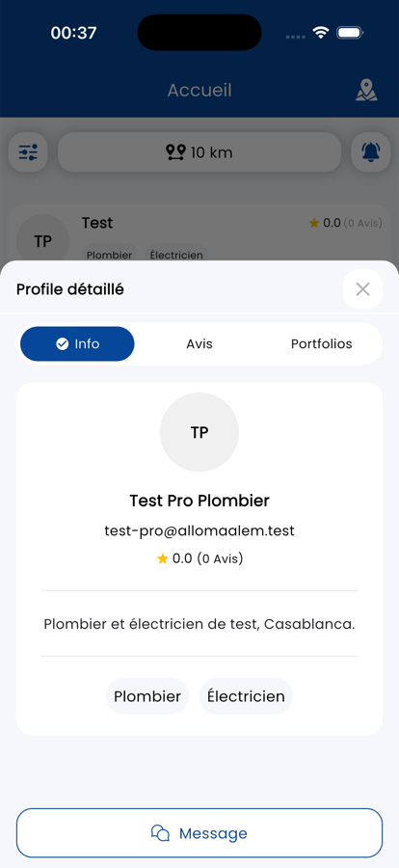The image size is (399, 868).
Task: Send a Message to the professional
Action: (x=199, y=833)
